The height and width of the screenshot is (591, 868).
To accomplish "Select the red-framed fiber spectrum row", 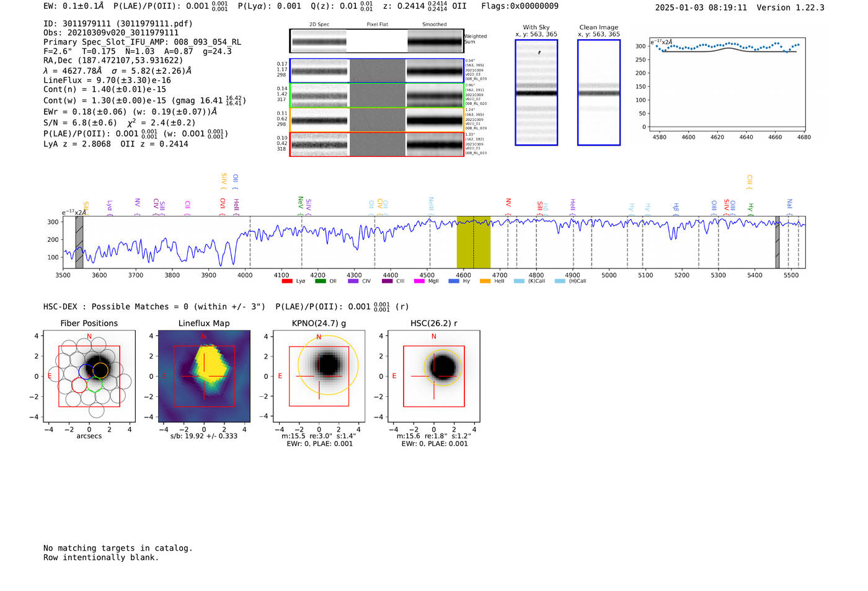I will point(377,144).
